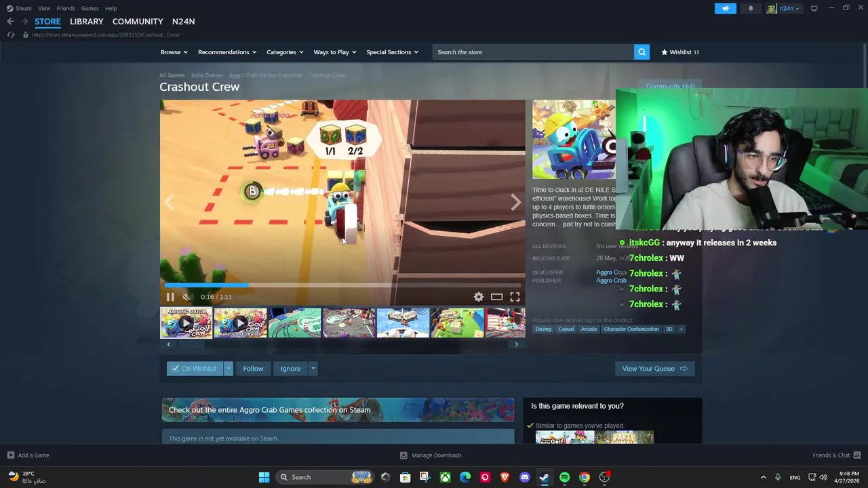
Task: Switch to the COMMUNITY tab
Action: (x=138, y=22)
